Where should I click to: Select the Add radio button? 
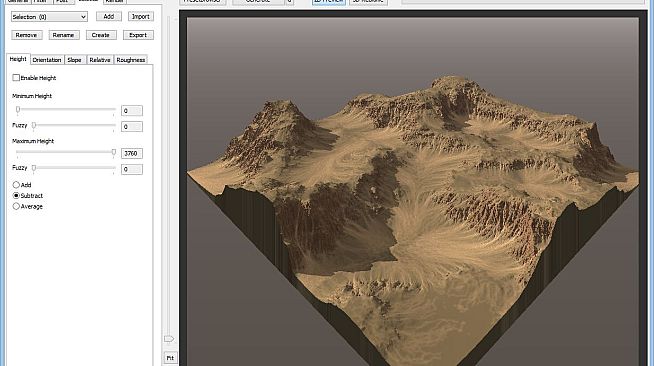coord(16,185)
